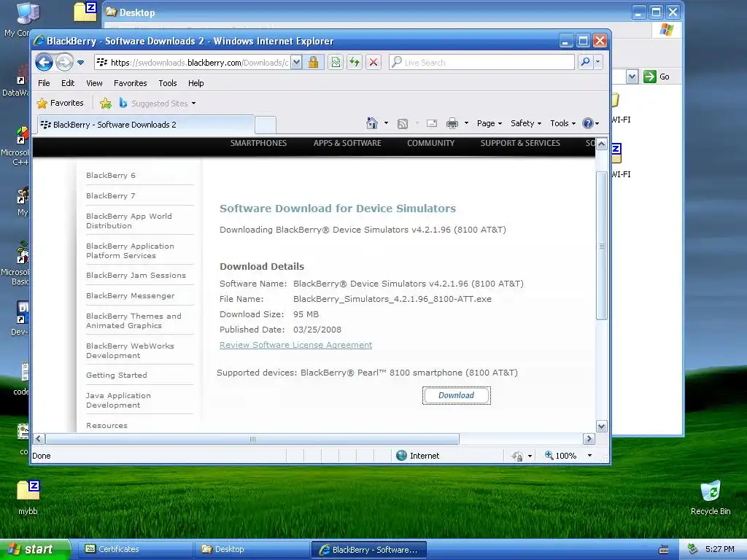Image resolution: width=747 pixels, height=560 pixels.
Task: Open search provider dropdown arrow
Action: 598,63
